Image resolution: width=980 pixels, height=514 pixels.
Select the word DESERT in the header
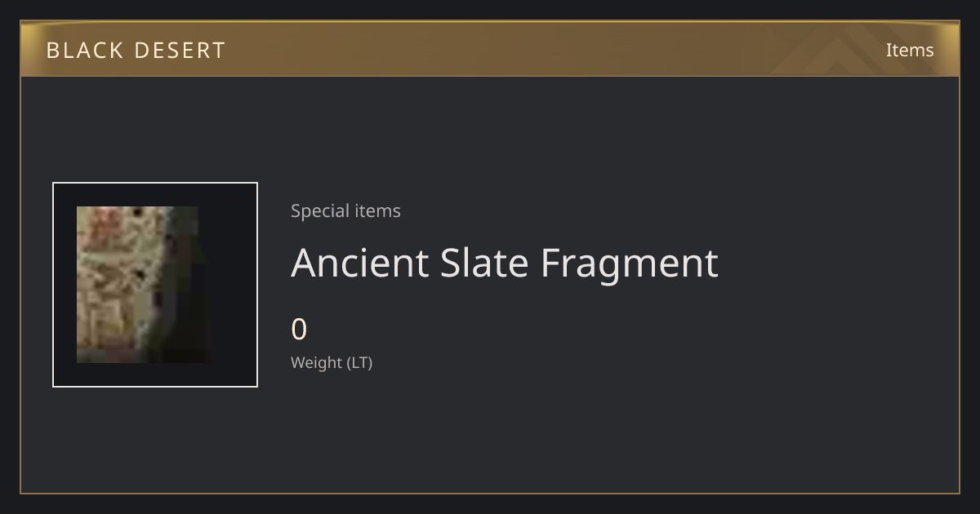click(180, 51)
